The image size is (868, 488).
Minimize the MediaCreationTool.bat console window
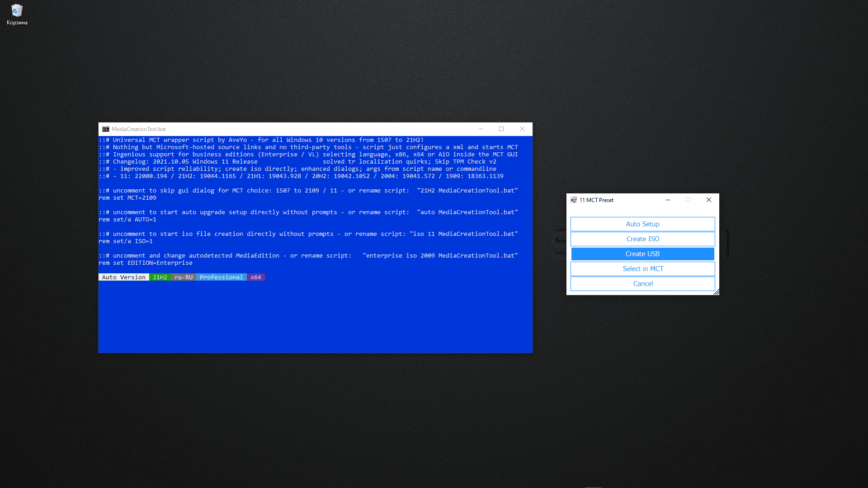pos(481,129)
